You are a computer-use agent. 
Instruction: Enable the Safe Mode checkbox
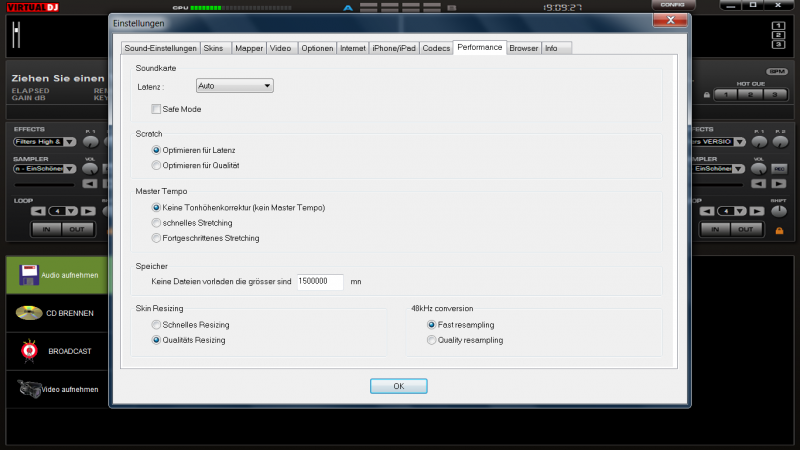pos(156,109)
